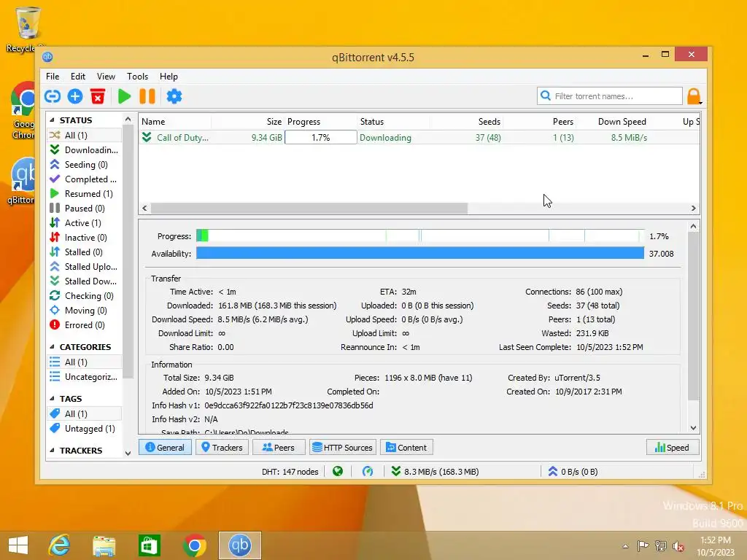This screenshot has width=747, height=560.
Task: Switch to the Trackers tab
Action: (222, 448)
